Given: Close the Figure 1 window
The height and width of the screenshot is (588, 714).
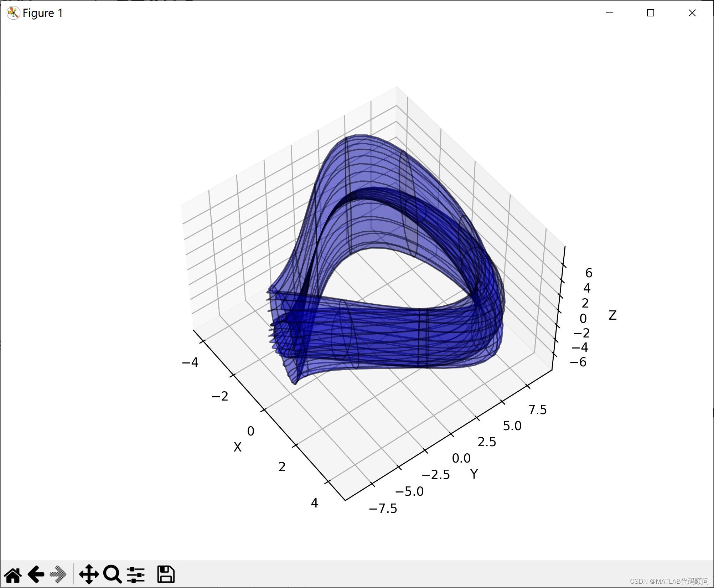Looking at the screenshot, I should point(692,13).
